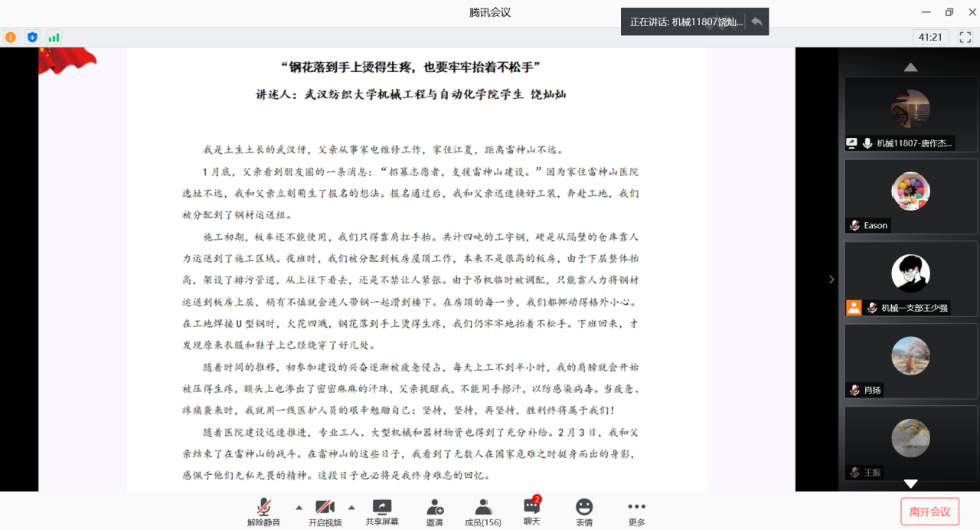The height and width of the screenshot is (530, 980).
Task: Click the orange meeting info icon
Action: pos(11,37)
